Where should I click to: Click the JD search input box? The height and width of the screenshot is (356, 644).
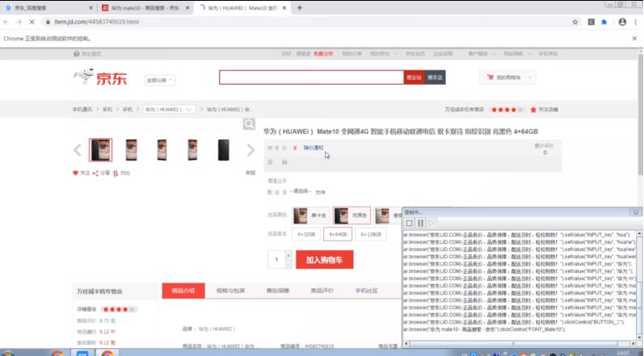click(311, 77)
